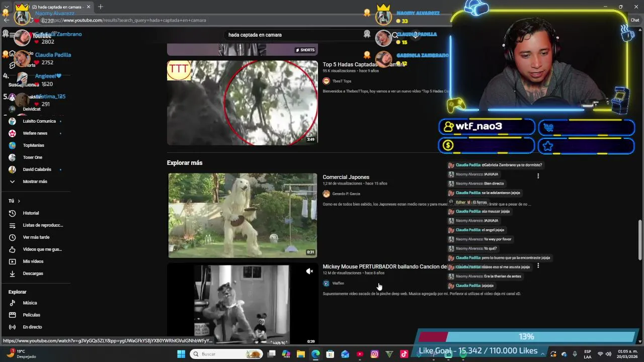This screenshot has width=644, height=362.
Task: Close the hada captada en camara tab
Action: [89, 7]
